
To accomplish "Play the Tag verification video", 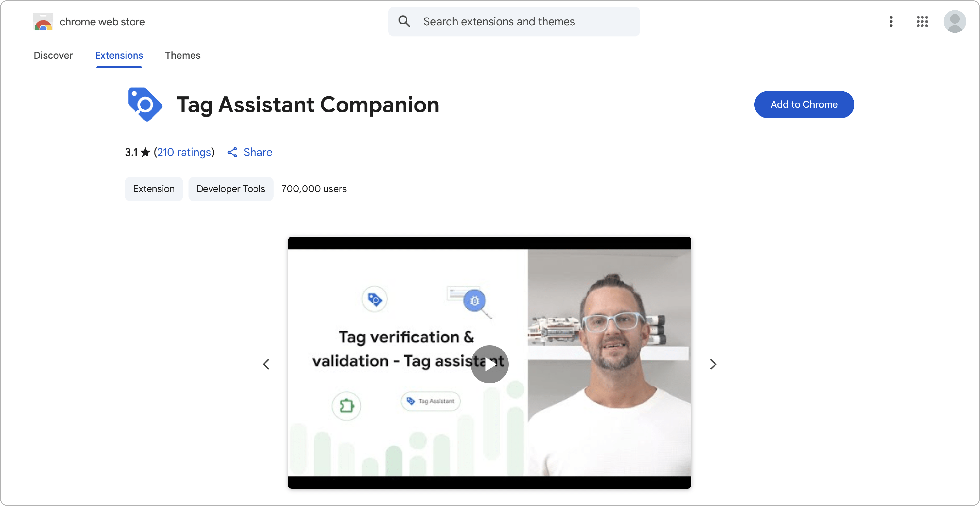I will (x=489, y=364).
